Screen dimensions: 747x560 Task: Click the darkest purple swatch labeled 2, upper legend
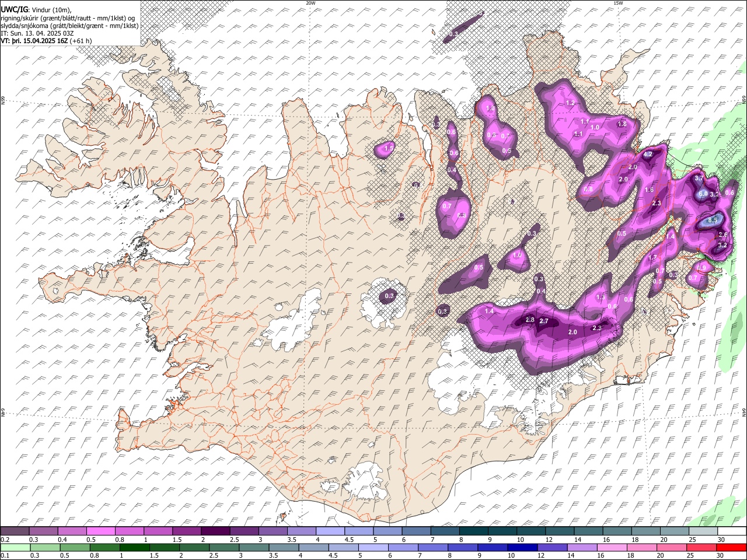pyautogui.click(x=215, y=531)
